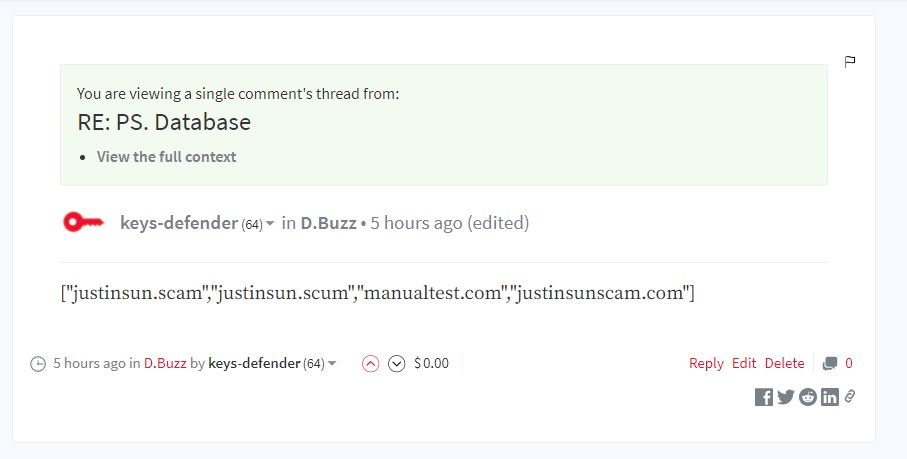Copy the comment link via chain icon
907x459 pixels.
click(x=850, y=396)
